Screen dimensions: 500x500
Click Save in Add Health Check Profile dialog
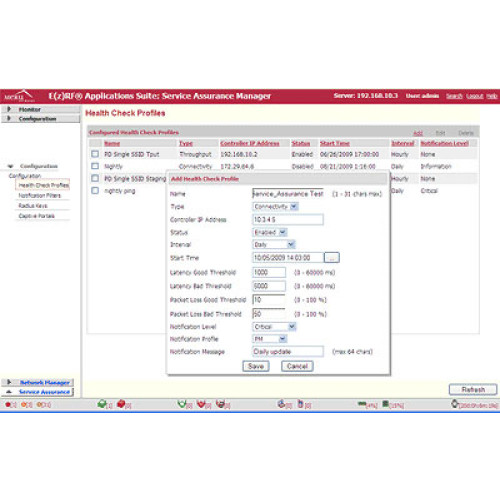pos(256,366)
